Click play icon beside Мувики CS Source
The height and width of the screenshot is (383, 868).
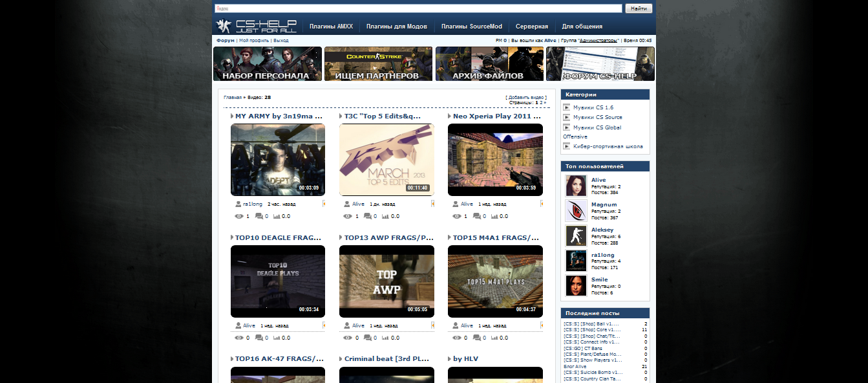[x=567, y=117]
